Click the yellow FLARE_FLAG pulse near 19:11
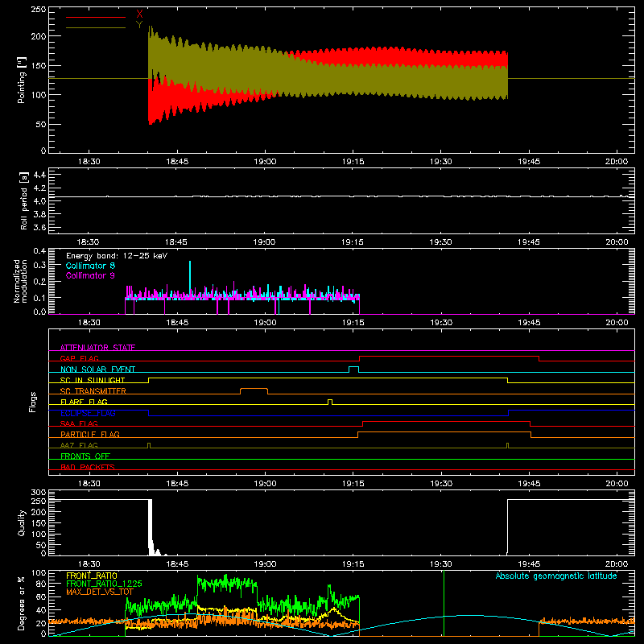The height and width of the screenshot is (644, 644). (x=330, y=402)
